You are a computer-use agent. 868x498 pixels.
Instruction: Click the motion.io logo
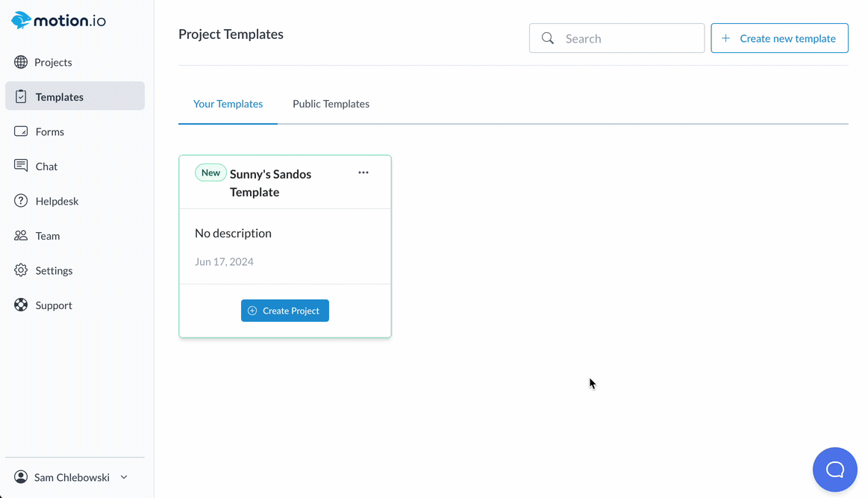point(58,20)
